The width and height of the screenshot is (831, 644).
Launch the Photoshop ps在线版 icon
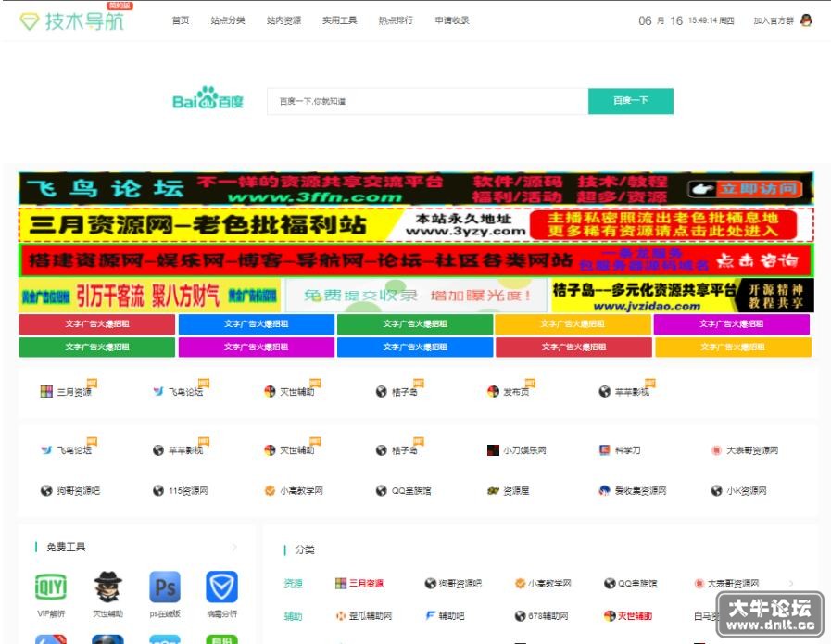(165, 587)
